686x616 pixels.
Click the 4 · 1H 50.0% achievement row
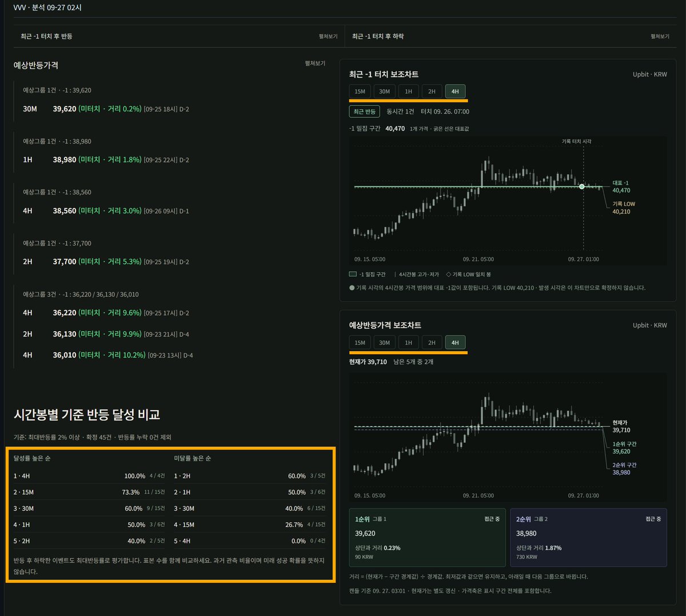[x=89, y=524]
